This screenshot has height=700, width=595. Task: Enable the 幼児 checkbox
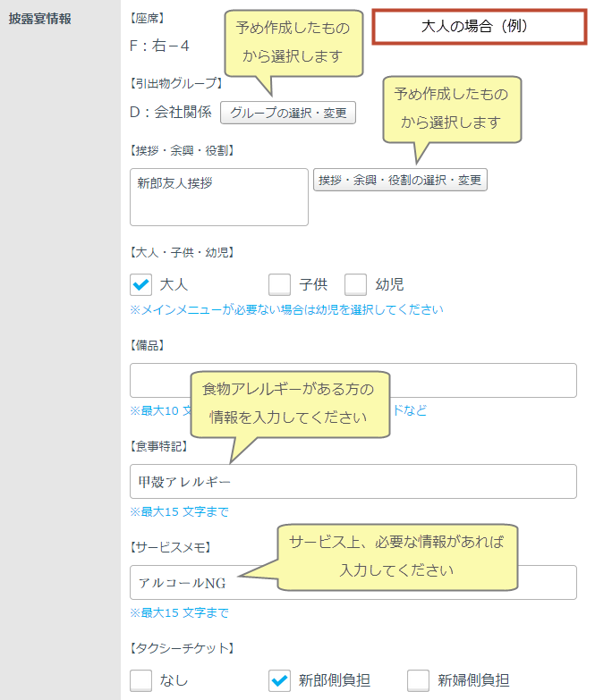(356, 285)
